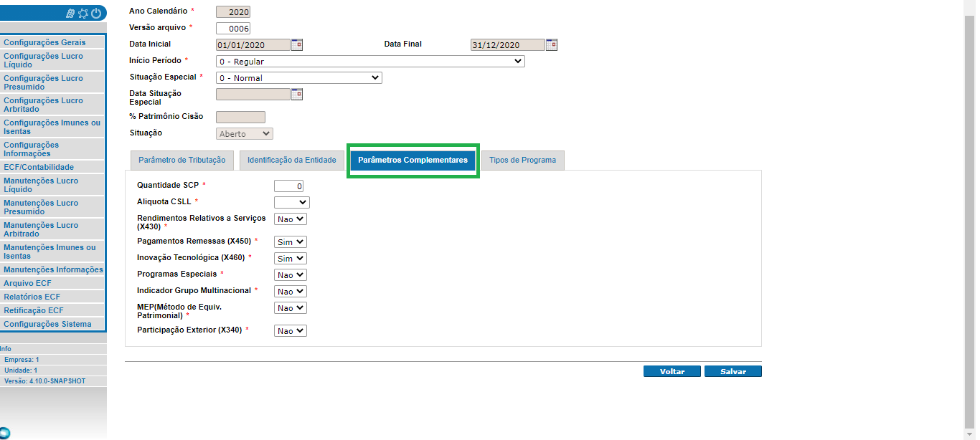Open Configurações Imunes ou Isentas menu
Viewport: 980px width, 440px height.
tap(53, 127)
